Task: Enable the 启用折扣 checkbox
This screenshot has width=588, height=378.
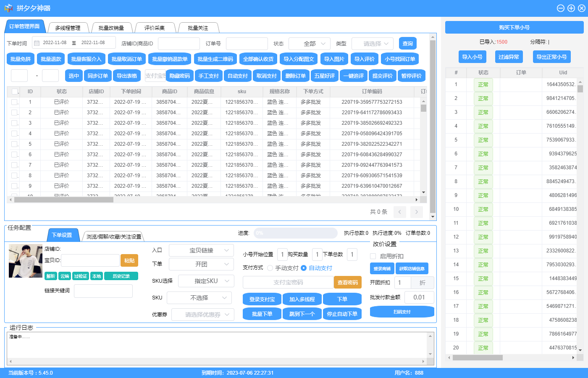Action: (x=373, y=256)
